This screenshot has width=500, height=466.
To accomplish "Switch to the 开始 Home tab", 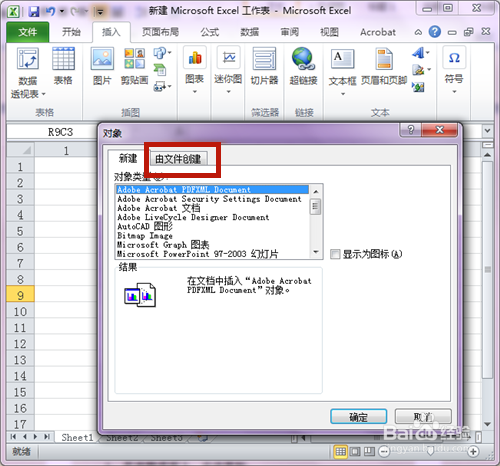I will (x=71, y=32).
